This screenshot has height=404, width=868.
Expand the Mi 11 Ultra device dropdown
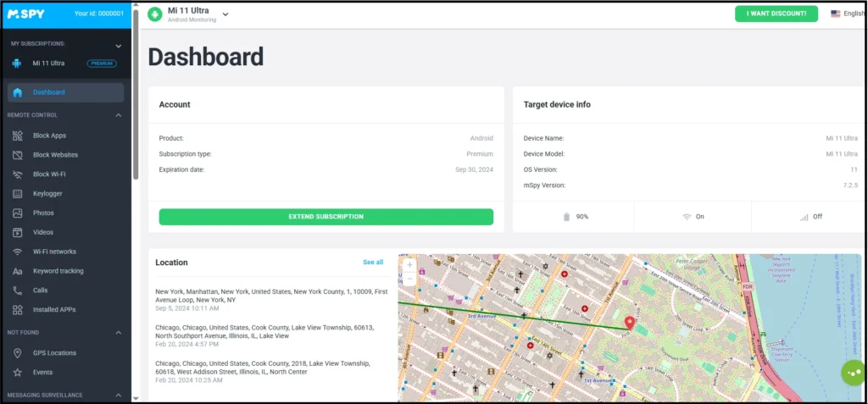click(x=225, y=14)
